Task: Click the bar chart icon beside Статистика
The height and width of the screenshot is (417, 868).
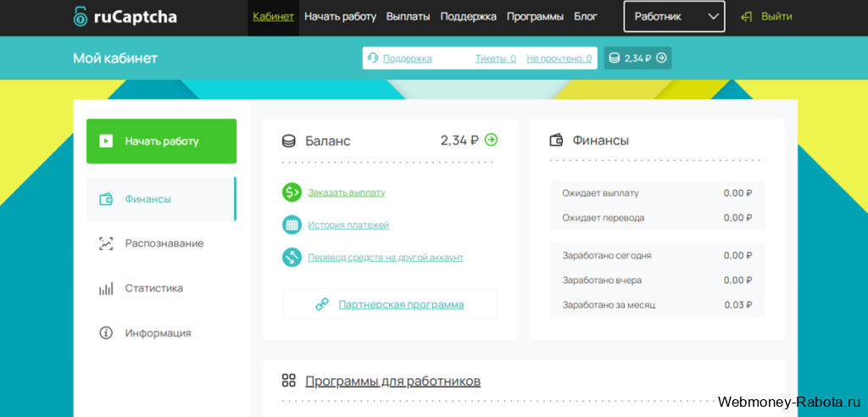Action: point(106,288)
